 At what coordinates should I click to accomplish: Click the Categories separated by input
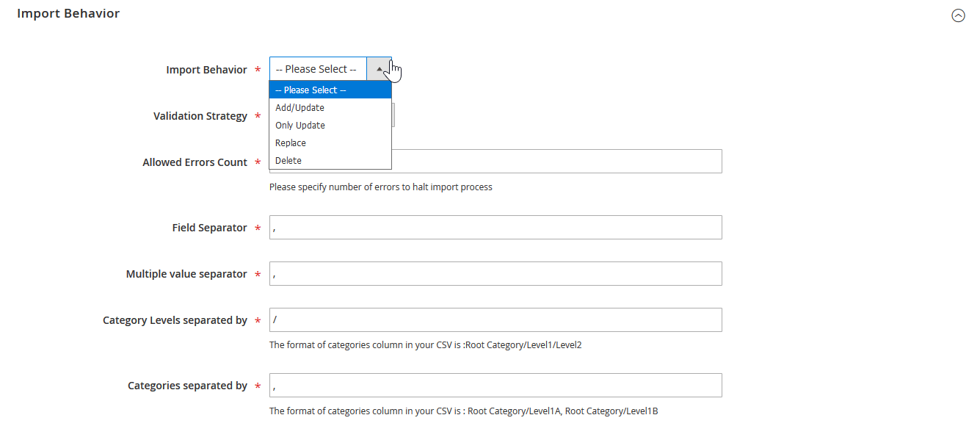pos(496,386)
